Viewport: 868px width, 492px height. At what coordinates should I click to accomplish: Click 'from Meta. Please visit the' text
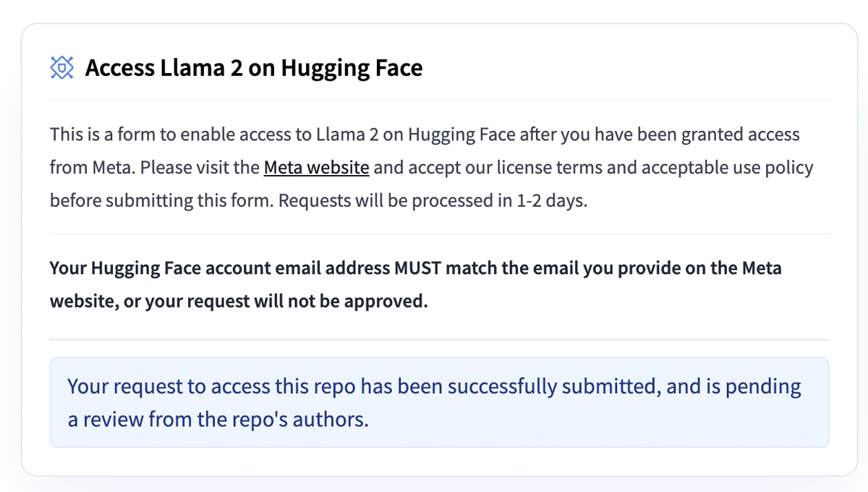[x=155, y=168]
